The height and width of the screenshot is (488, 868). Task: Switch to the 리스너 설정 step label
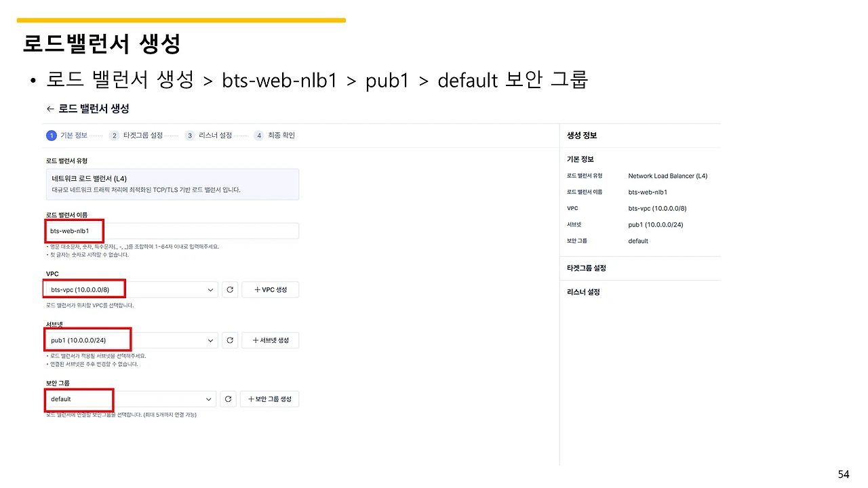pos(216,136)
